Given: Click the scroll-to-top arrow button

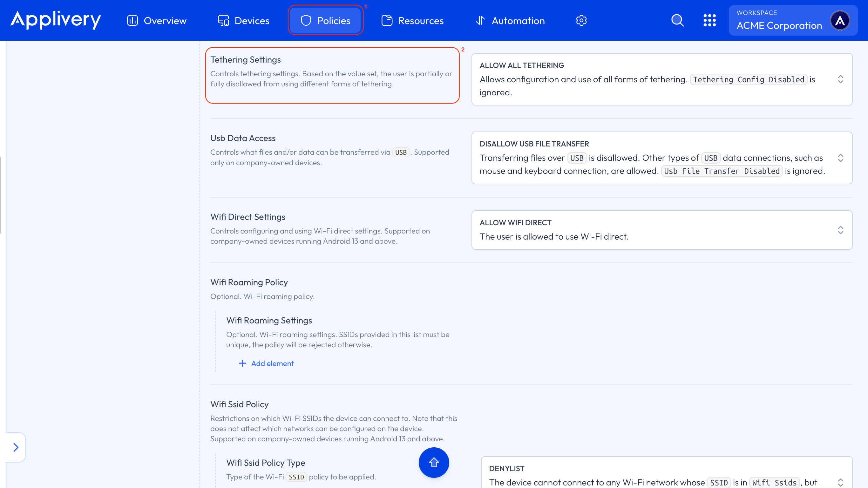Looking at the screenshot, I should click(434, 462).
